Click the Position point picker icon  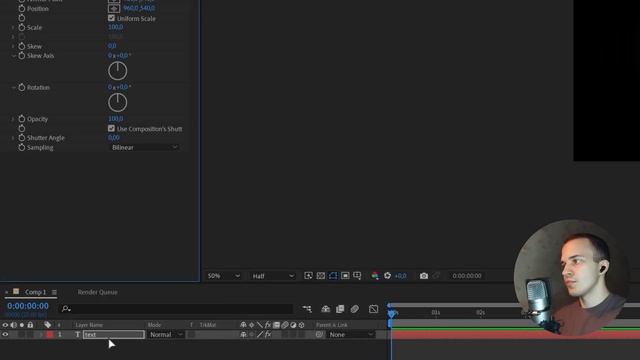(x=114, y=8)
